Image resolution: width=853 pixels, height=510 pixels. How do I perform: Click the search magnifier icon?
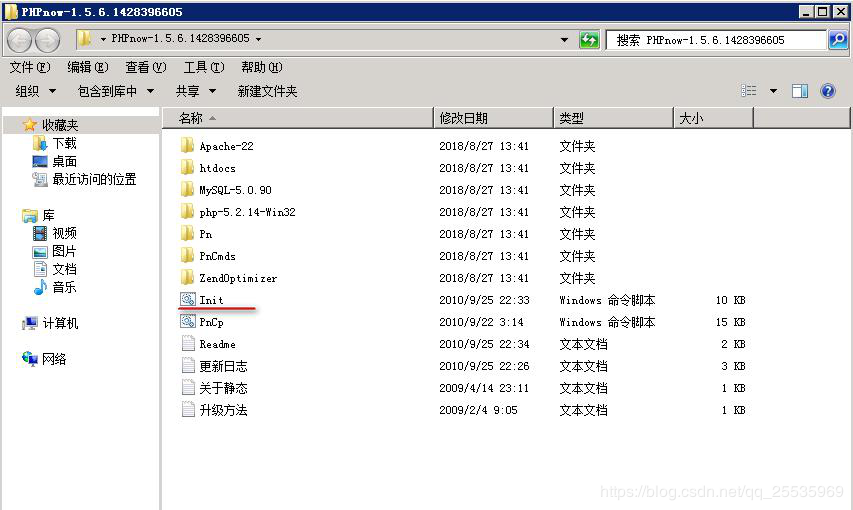click(838, 39)
